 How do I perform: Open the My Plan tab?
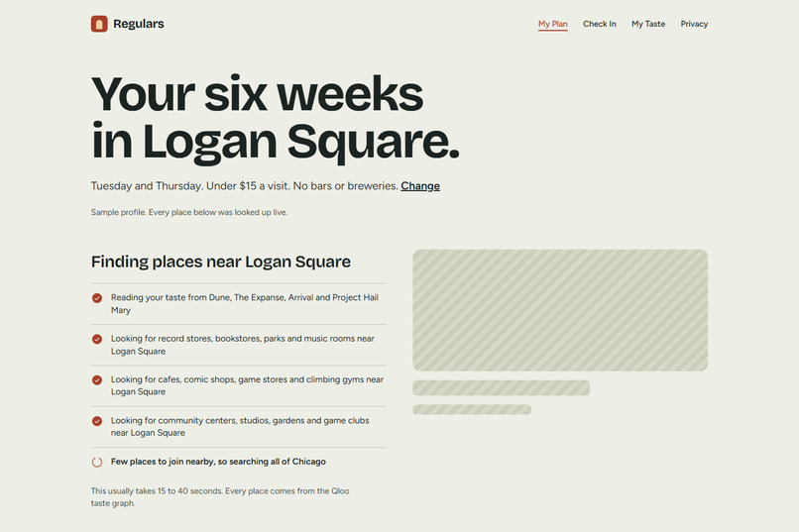pyautogui.click(x=553, y=24)
